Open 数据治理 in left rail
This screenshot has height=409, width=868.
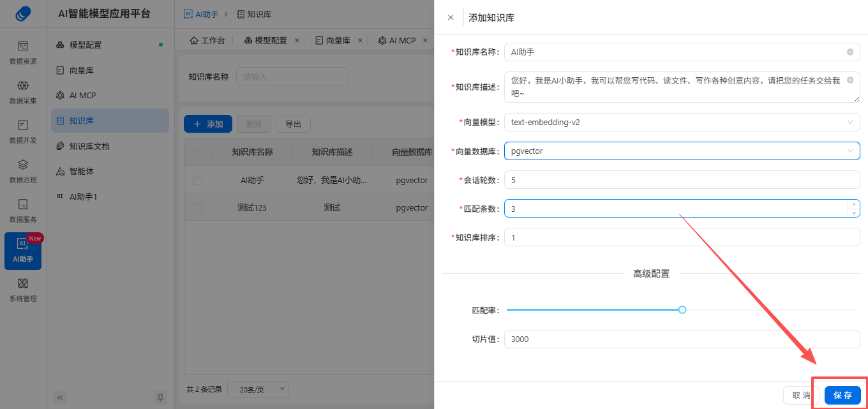pos(23,171)
